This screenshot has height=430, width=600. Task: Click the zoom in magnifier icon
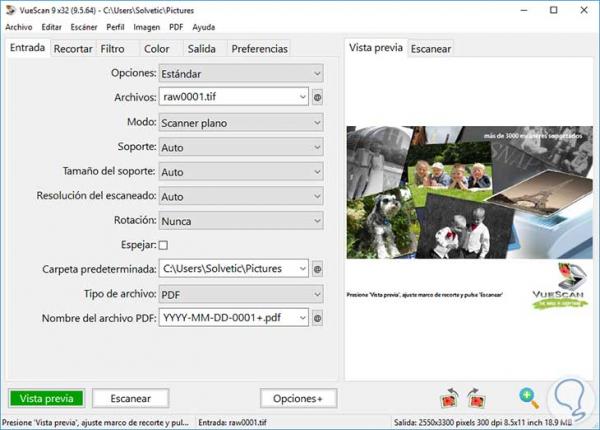529,398
